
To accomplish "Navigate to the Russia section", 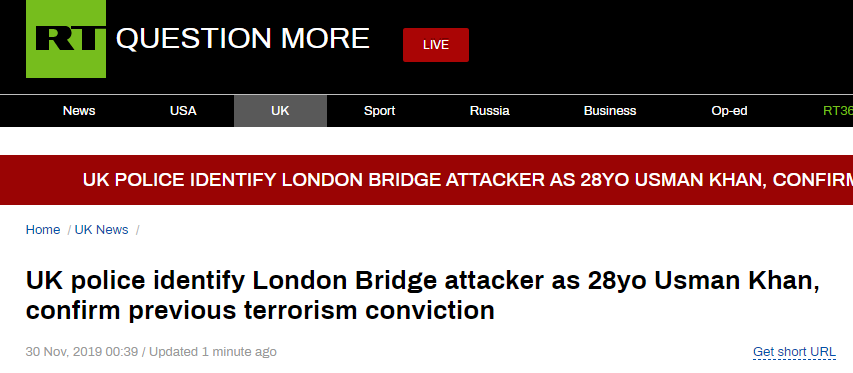I will click(x=490, y=111).
